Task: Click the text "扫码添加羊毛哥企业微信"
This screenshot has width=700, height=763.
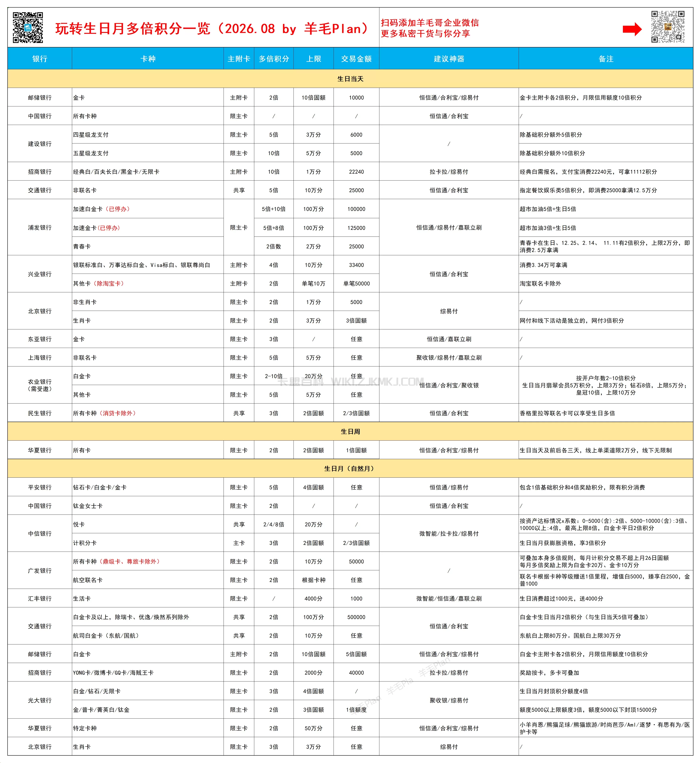Action: pyautogui.click(x=430, y=23)
